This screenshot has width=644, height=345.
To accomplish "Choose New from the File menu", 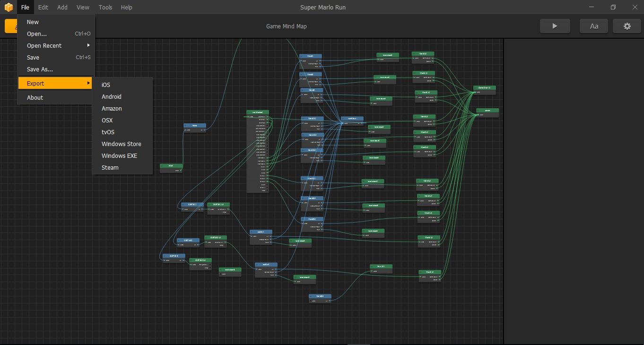I will [56, 22].
